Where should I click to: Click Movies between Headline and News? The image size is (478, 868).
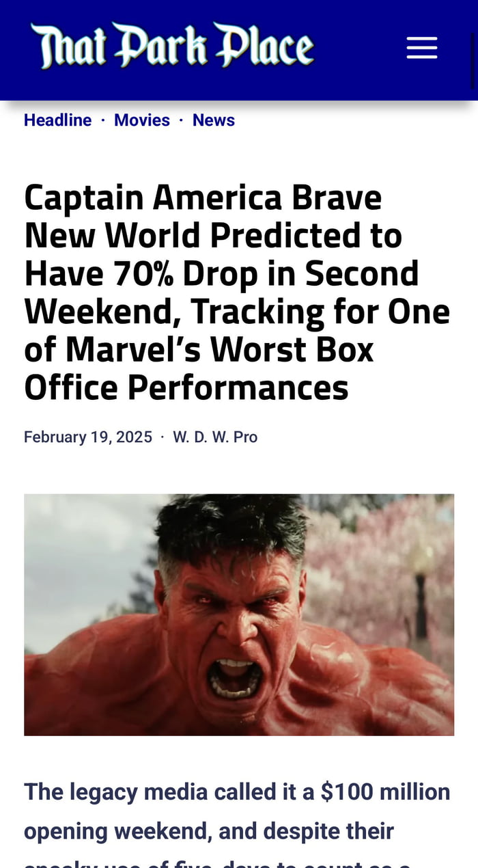[x=142, y=120]
